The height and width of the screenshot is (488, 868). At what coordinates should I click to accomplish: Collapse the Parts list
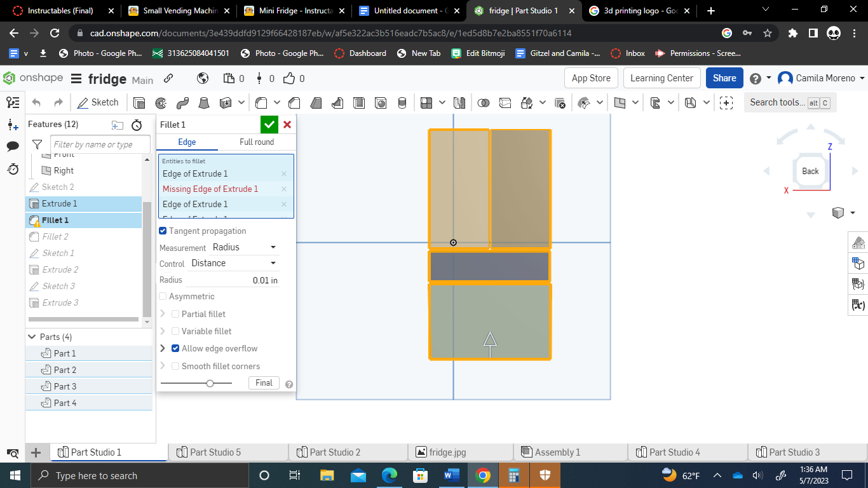(x=31, y=336)
